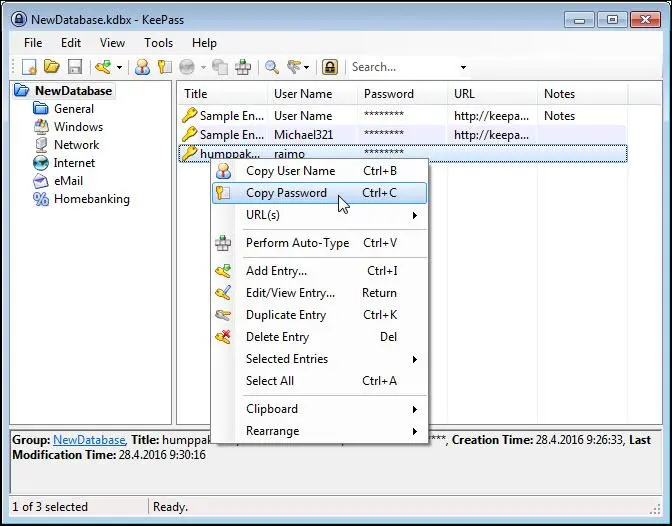The image size is (672, 526).
Task: Open the Search box dropdown arrow
Action: [463, 67]
